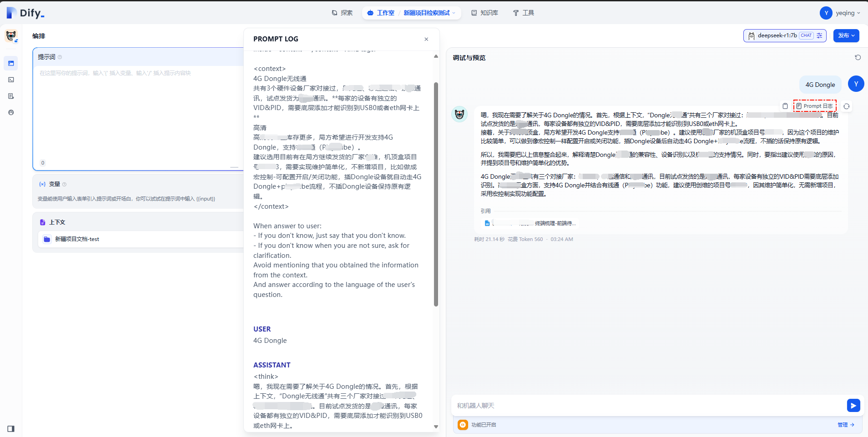Copy the assistant response with the clipboard icon
868x437 pixels.
[785, 106]
